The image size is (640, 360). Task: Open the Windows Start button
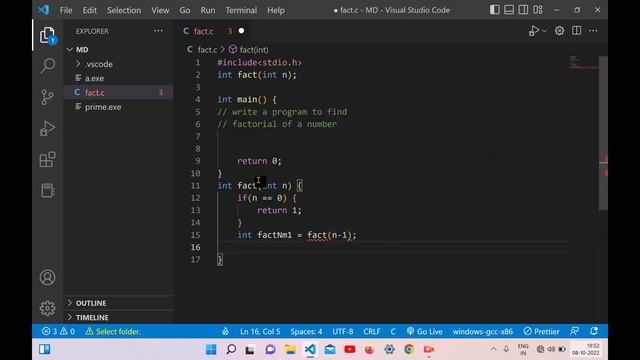coord(211,349)
